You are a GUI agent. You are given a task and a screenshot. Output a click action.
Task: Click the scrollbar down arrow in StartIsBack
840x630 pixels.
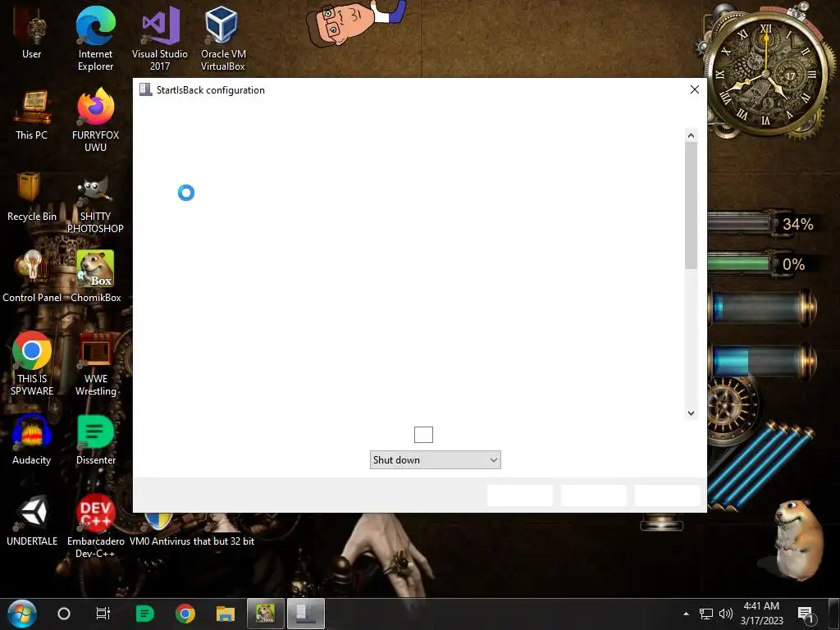tap(691, 413)
